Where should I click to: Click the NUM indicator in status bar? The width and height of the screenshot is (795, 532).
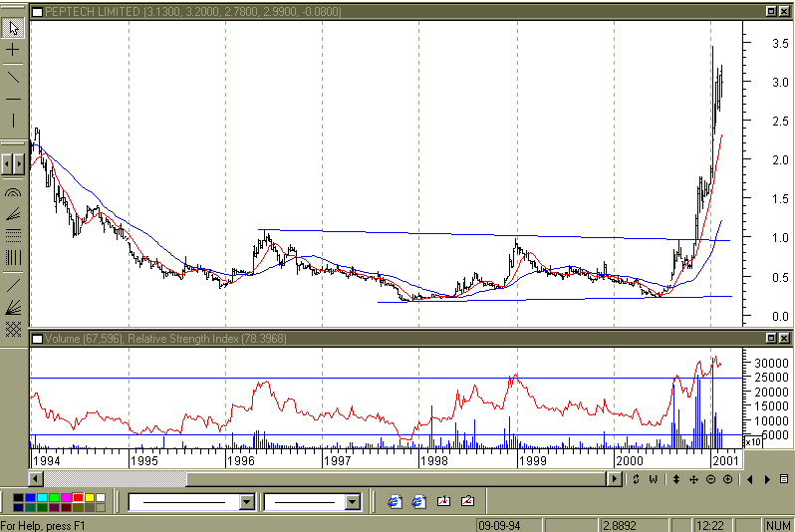(778, 525)
